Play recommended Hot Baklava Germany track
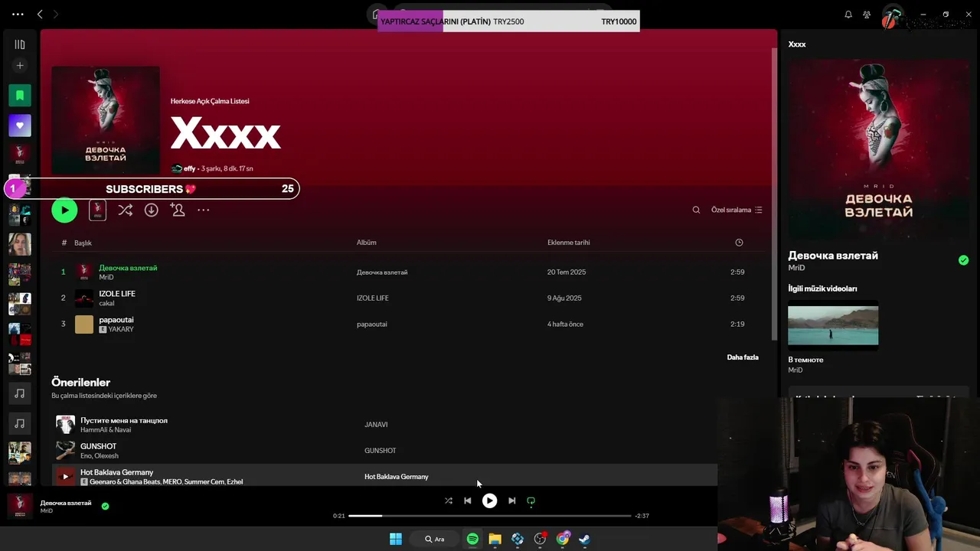Viewport: 980px width, 551px height. (65, 477)
